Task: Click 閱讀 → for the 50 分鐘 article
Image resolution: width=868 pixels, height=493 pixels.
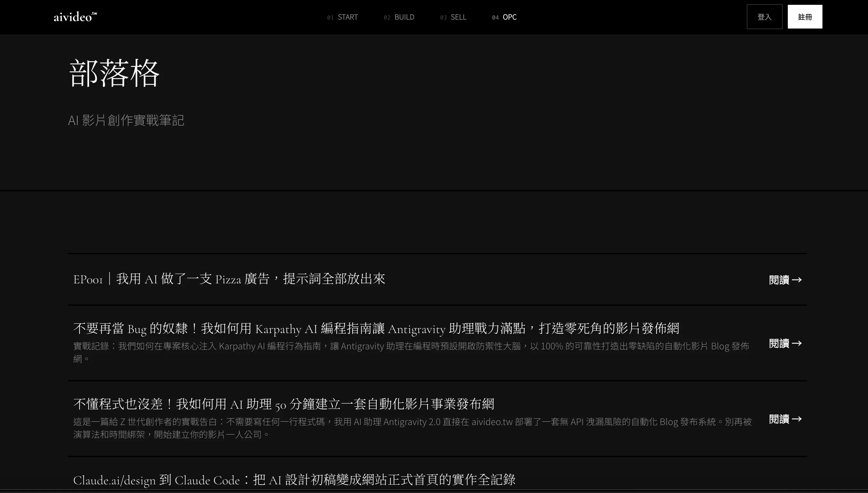Action: click(785, 419)
